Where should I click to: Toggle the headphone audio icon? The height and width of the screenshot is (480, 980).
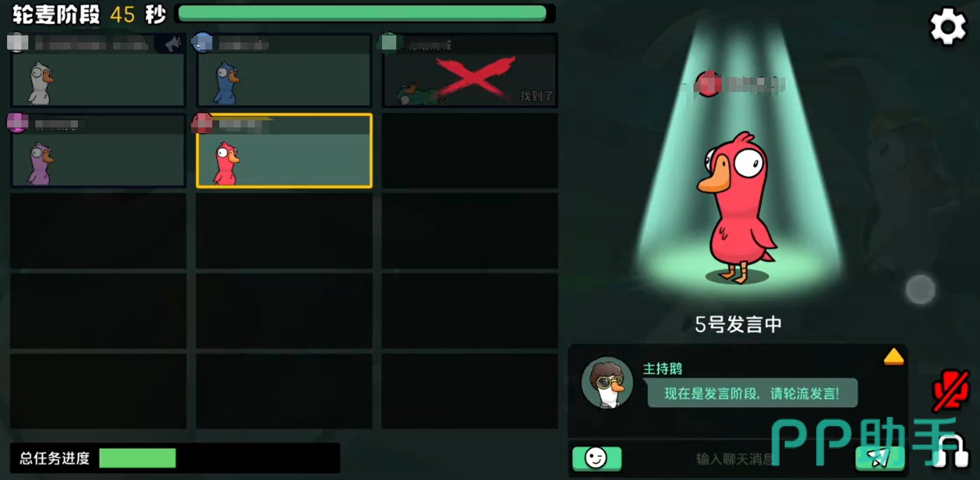point(951,451)
